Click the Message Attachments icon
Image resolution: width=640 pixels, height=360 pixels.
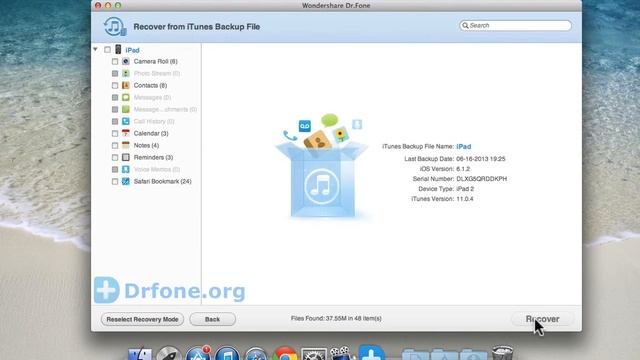[x=126, y=109]
